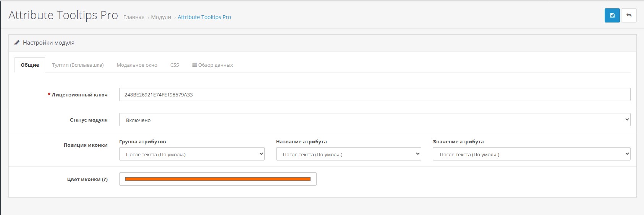Open the Статус модуля dropdown
This screenshot has width=644, height=215.
[374, 120]
